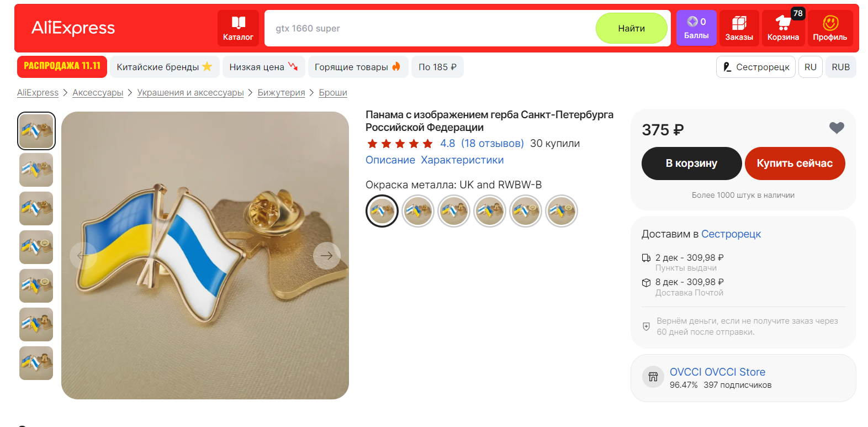Open the Сестрорецк location selector
The width and height of the screenshot is (868, 427).
756,67
